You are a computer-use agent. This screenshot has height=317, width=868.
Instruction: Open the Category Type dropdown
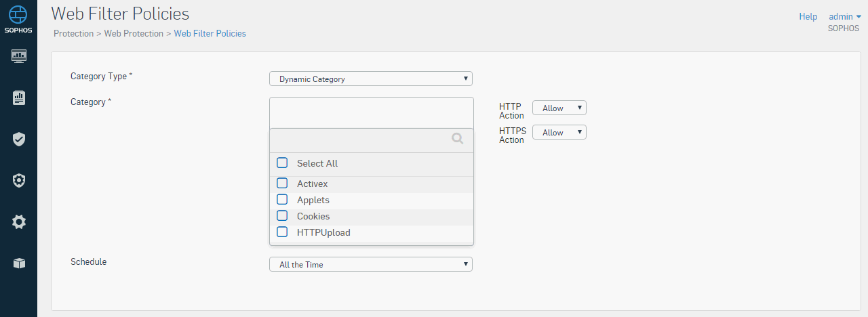point(371,79)
